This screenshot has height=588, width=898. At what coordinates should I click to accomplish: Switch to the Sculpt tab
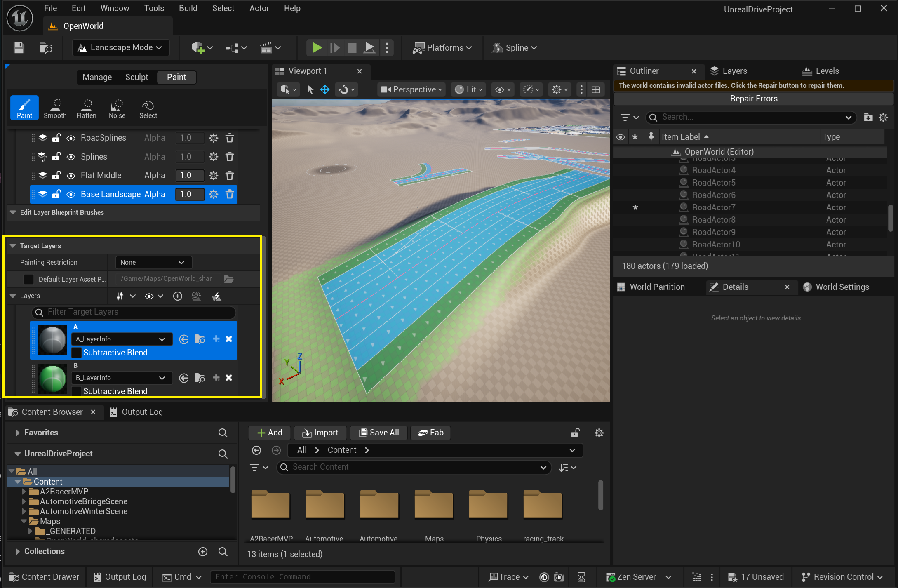tap(136, 77)
